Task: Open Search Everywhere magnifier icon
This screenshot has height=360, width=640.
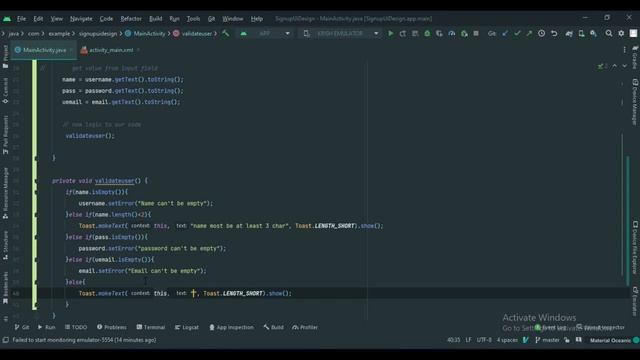Action: [x=609, y=33]
